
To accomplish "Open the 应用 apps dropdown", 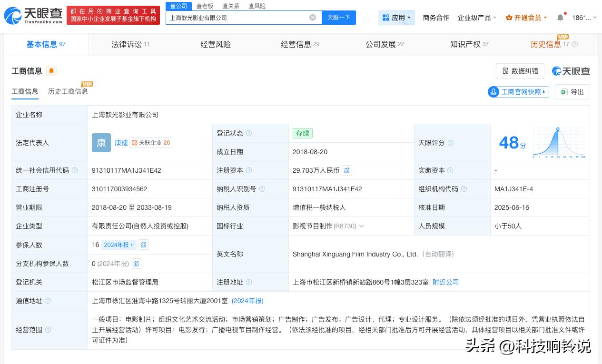I will [396, 18].
